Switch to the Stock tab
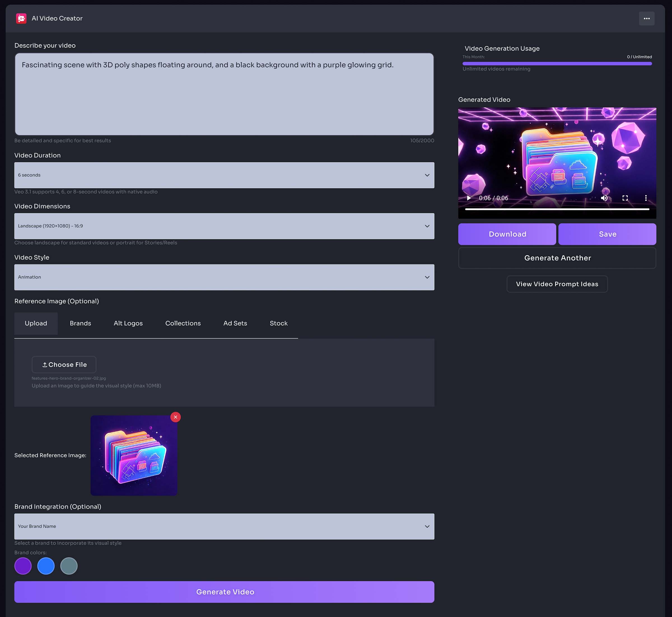Viewport: 672px width, 617px height. (279, 323)
